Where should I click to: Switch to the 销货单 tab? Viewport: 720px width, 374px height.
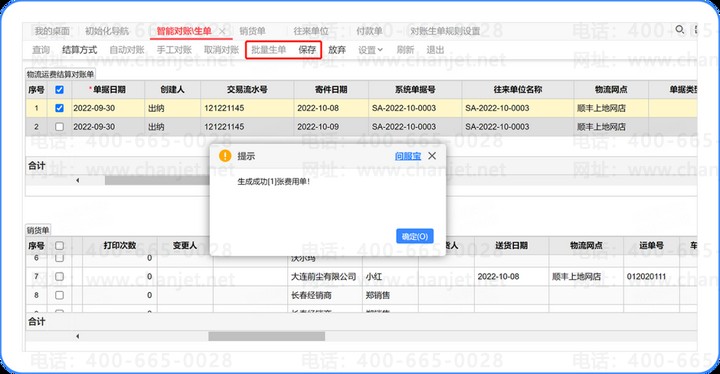click(x=253, y=31)
